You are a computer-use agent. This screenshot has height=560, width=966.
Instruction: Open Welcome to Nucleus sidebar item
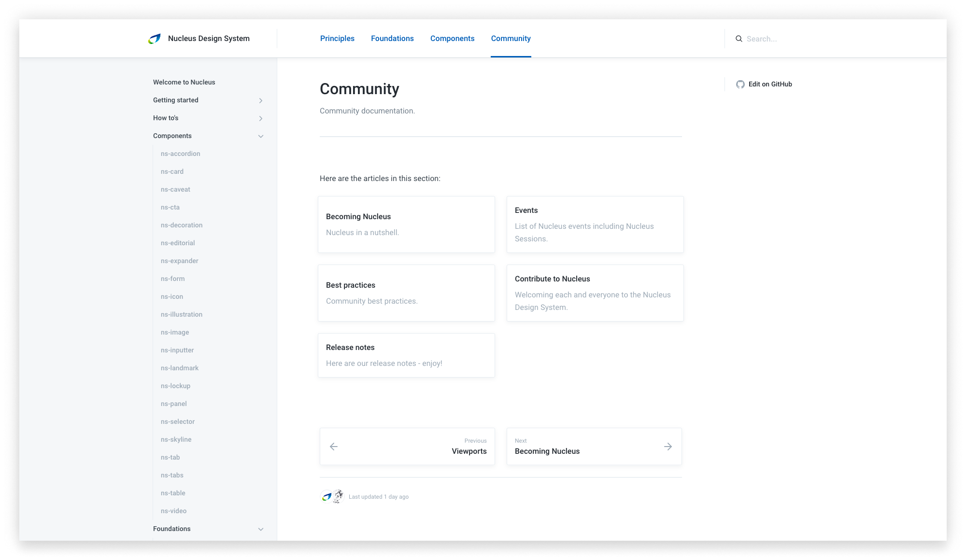(184, 82)
